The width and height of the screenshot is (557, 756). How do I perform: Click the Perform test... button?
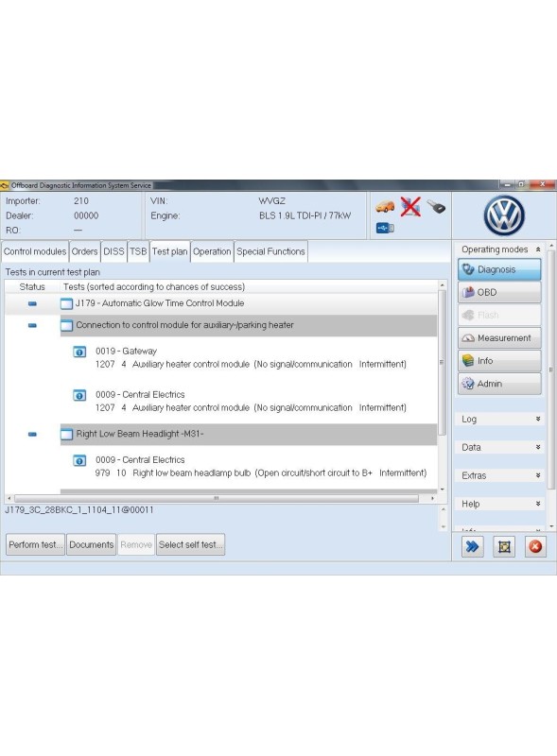pyautogui.click(x=35, y=544)
